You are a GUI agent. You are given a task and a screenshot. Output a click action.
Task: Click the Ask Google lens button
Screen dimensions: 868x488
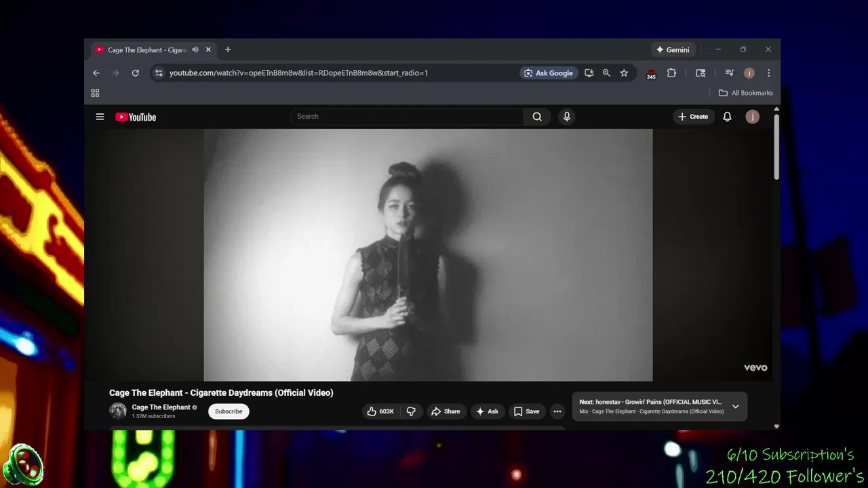click(x=549, y=73)
